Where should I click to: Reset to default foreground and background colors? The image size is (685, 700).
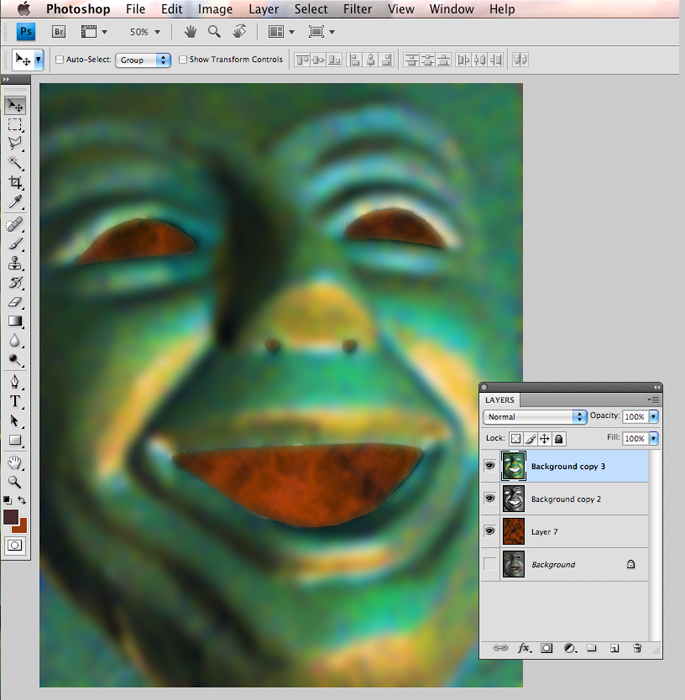7,500
